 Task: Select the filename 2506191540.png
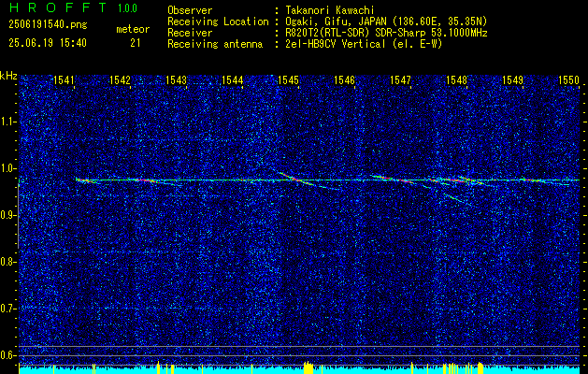(x=48, y=24)
